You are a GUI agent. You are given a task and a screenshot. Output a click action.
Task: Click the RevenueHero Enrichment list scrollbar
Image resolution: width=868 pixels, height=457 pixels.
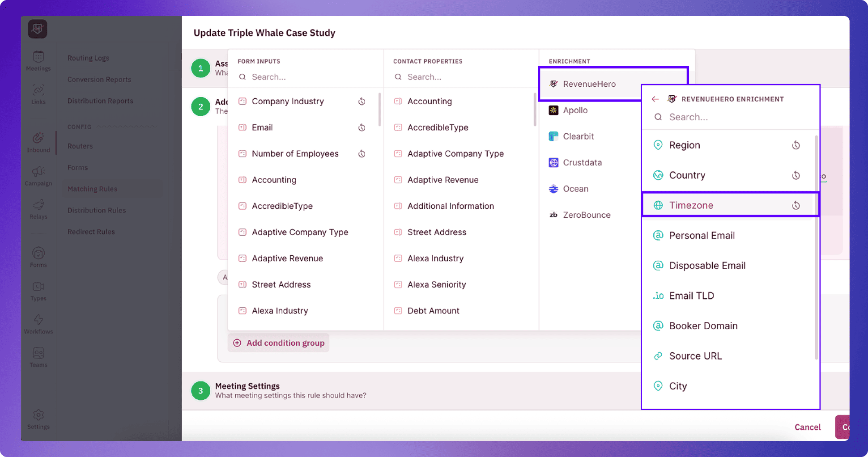(817, 247)
